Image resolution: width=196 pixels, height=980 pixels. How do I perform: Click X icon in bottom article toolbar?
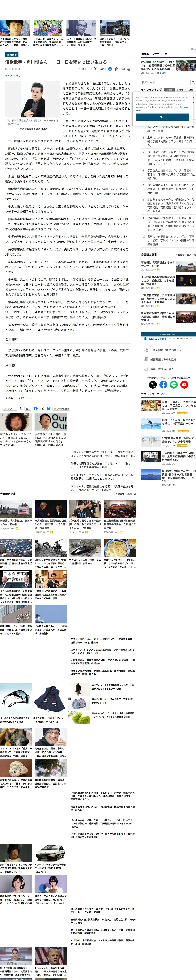[x=21, y=409]
